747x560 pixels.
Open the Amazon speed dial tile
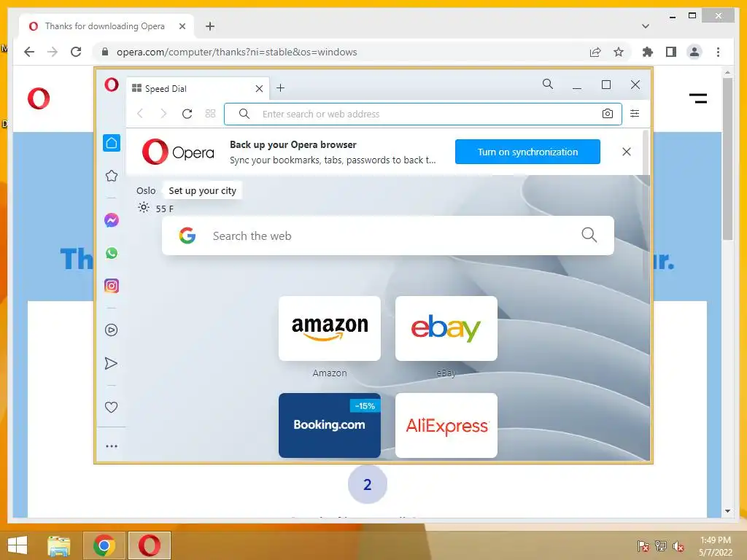pyautogui.click(x=330, y=329)
